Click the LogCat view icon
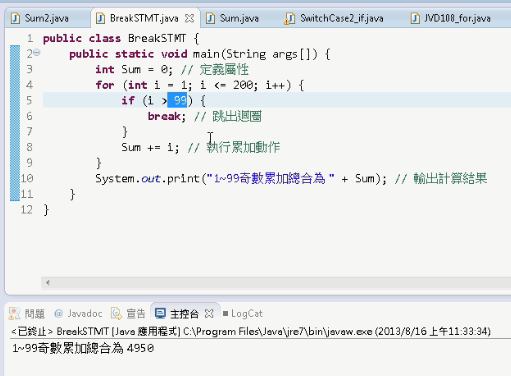 (225, 314)
